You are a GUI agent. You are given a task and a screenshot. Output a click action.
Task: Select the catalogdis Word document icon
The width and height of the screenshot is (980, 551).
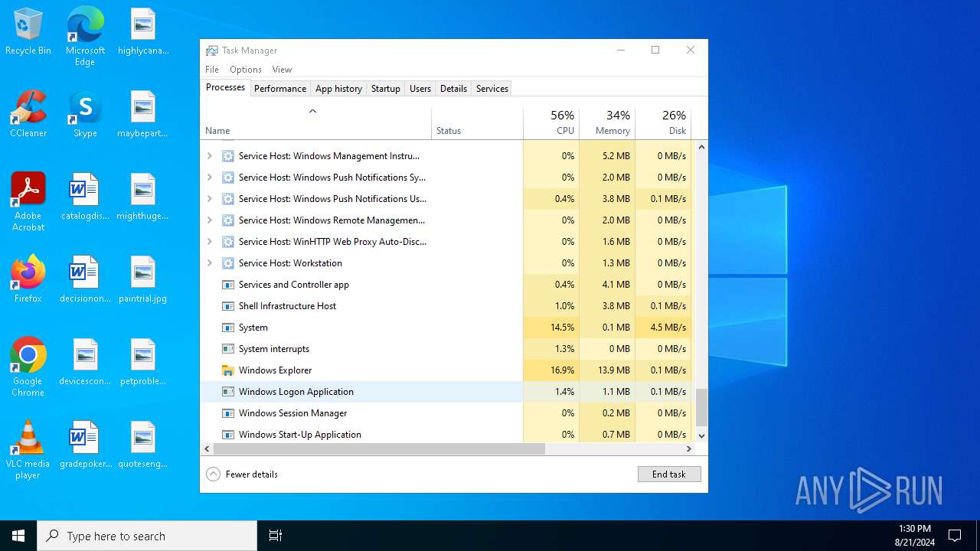(85, 197)
